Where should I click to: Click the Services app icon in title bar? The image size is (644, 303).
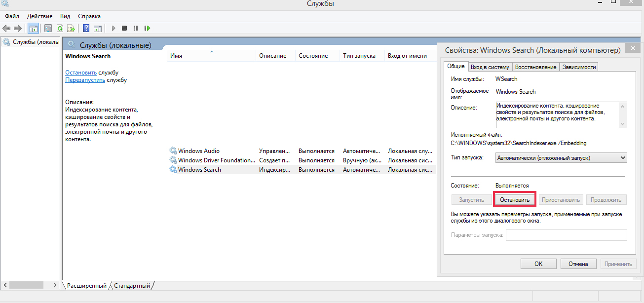[x=5, y=3]
